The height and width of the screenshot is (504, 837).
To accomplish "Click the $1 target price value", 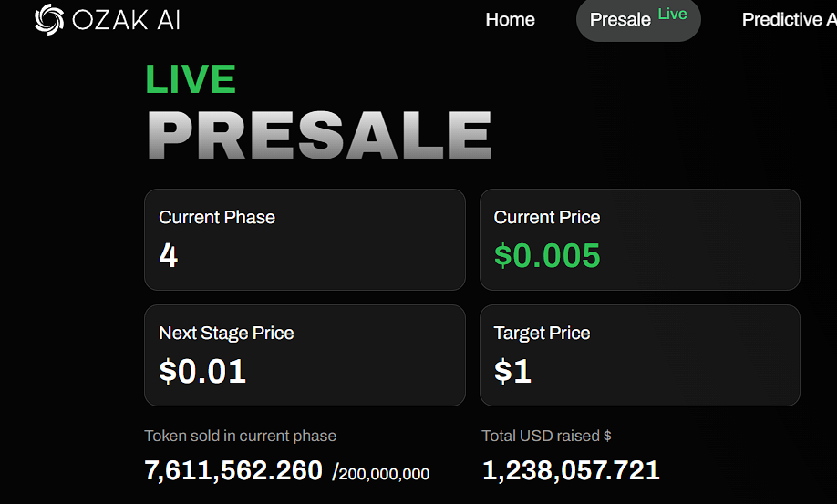I will coord(512,371).
